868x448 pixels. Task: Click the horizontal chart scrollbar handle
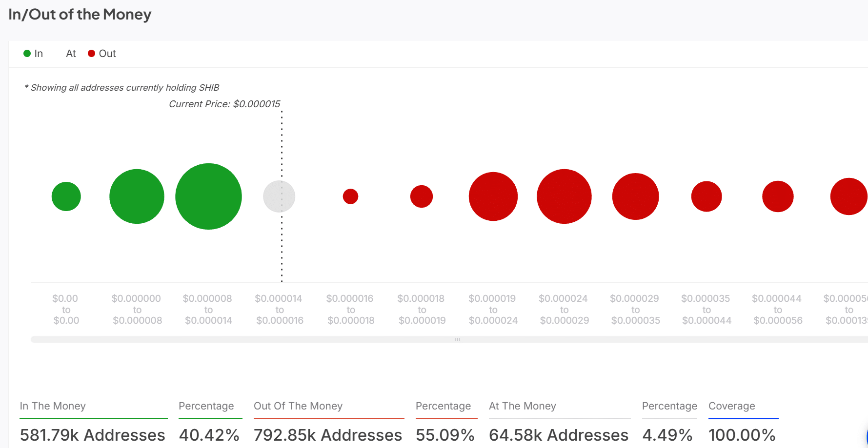[x=457, y=339]
